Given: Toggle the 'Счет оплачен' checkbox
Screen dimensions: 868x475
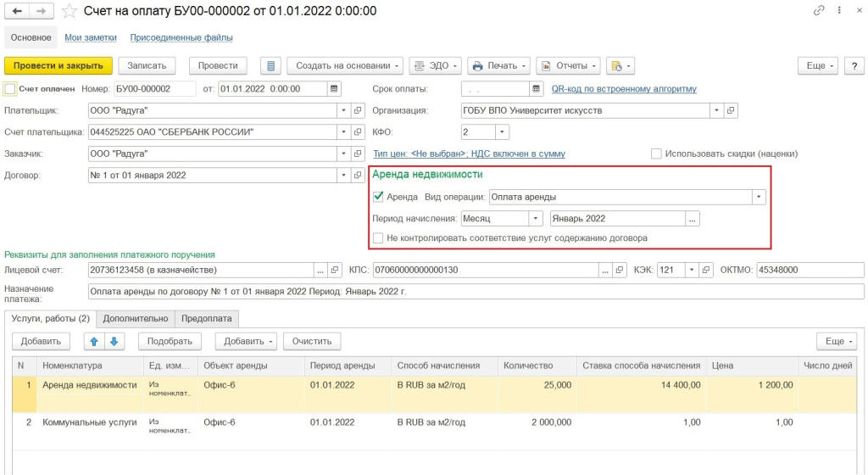Looking at the screenshot, I should (x=10, y=88).
